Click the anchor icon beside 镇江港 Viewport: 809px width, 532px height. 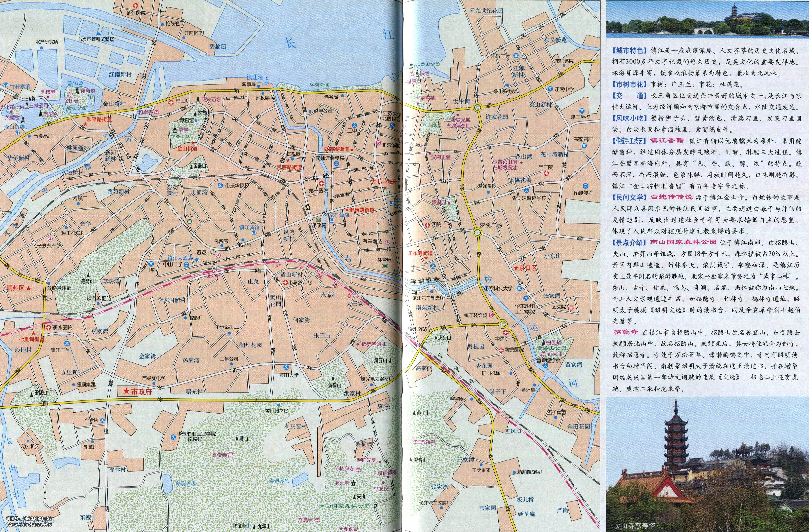(x=267, y=79)
